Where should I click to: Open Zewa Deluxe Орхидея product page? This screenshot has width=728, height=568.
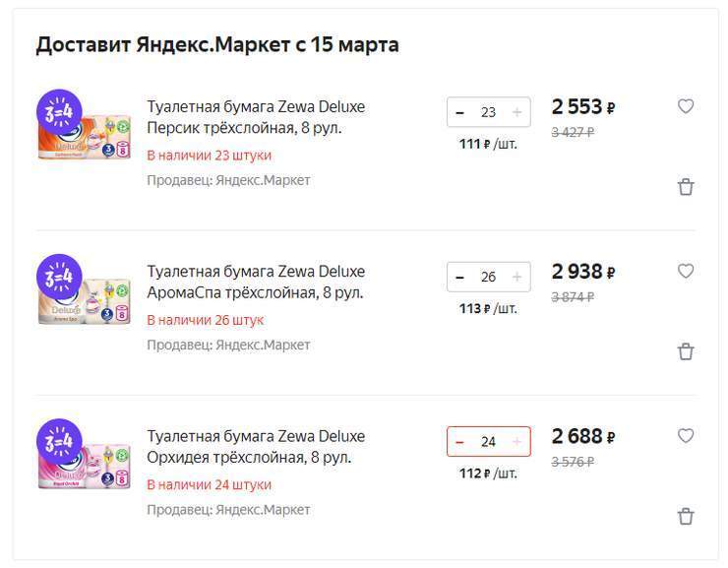[256, 447]
